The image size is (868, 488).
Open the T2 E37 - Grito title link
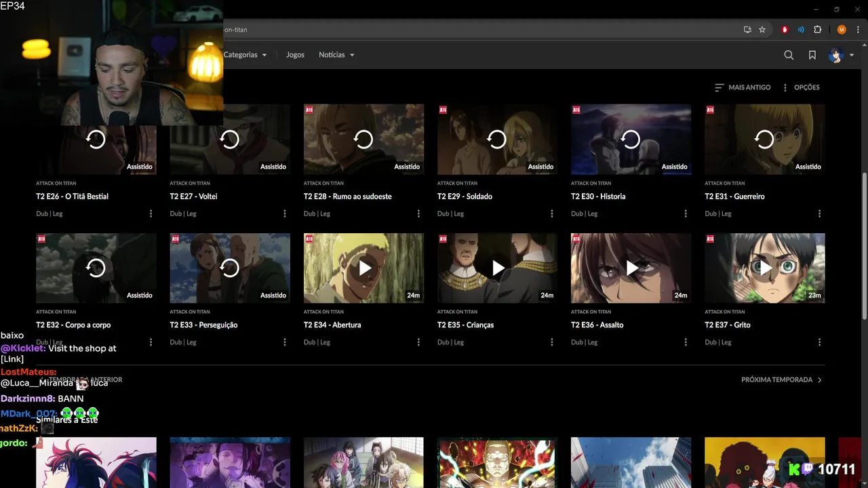pos(728,325)
